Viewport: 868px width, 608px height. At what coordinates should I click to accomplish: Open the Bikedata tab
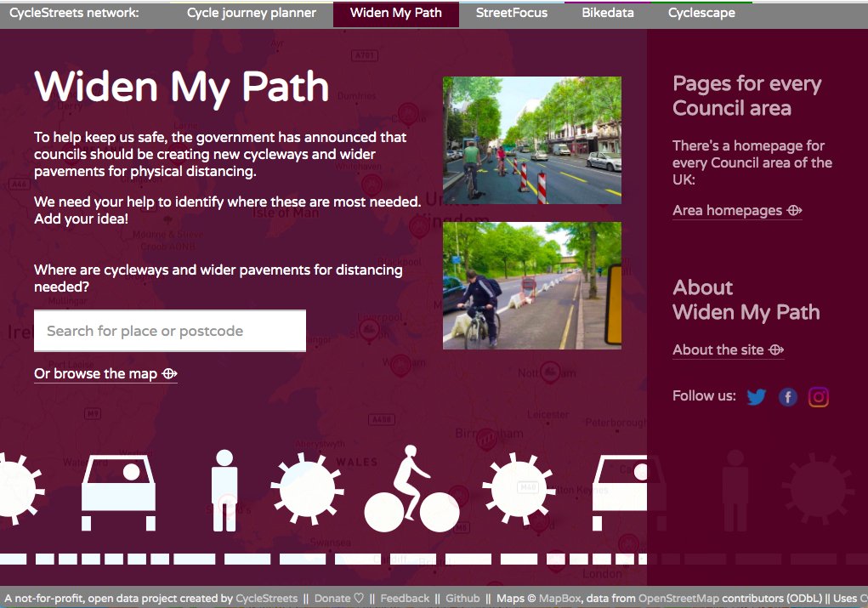coord(607,14)
